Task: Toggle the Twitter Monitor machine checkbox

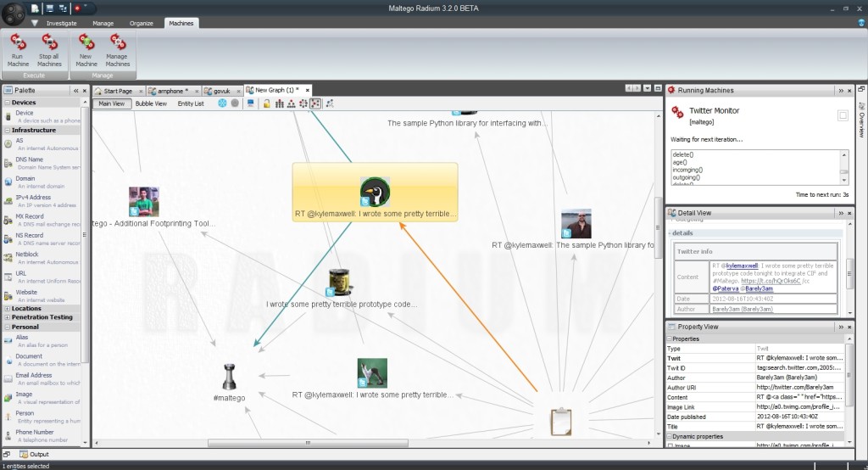Action: click(843, 115)
